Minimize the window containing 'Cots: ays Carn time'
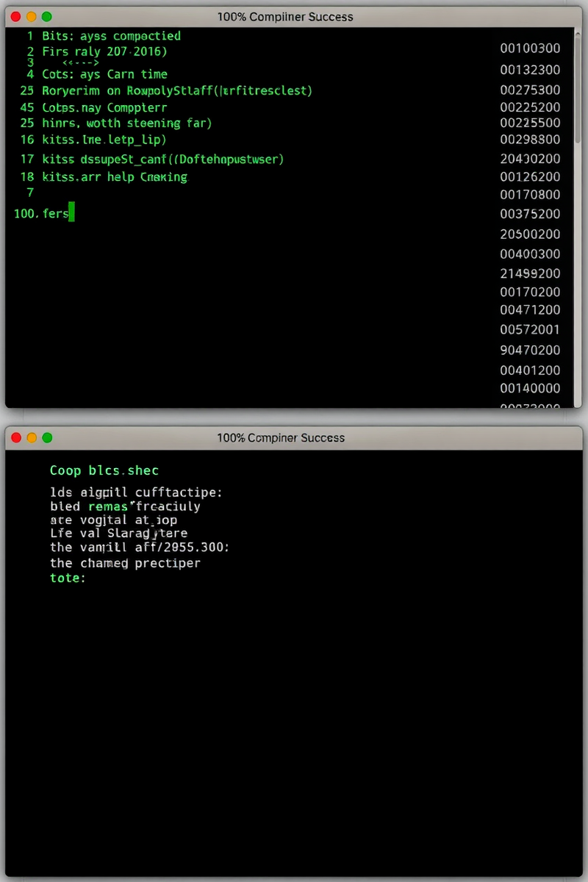Image resolution: width=588 pixels, height=882 pixels. pos(31,16)
